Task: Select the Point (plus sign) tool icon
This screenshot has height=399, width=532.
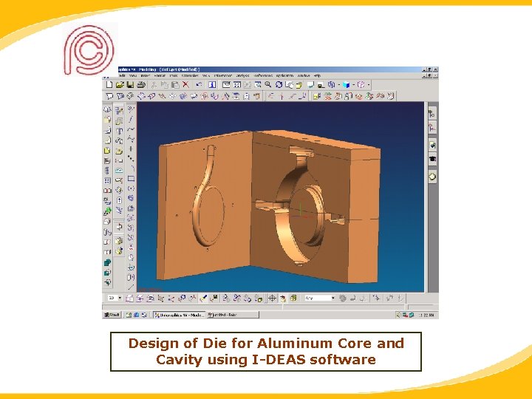Action: (131, 149)
